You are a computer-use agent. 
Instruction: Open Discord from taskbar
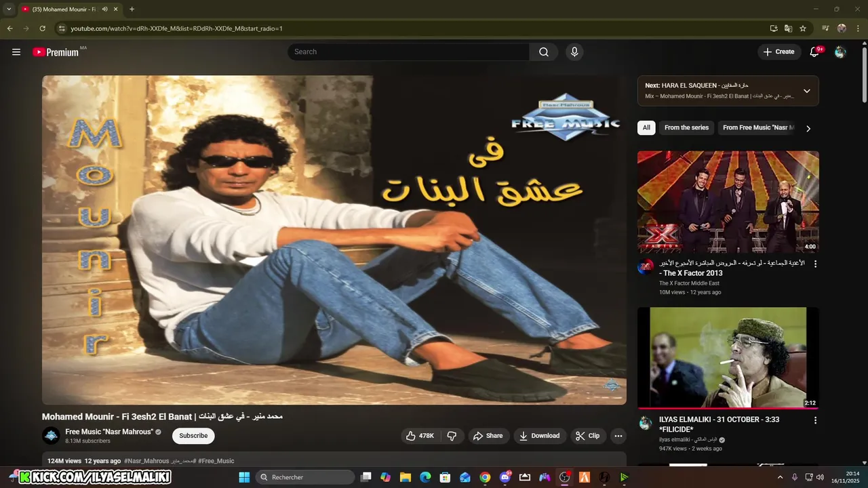505,477
